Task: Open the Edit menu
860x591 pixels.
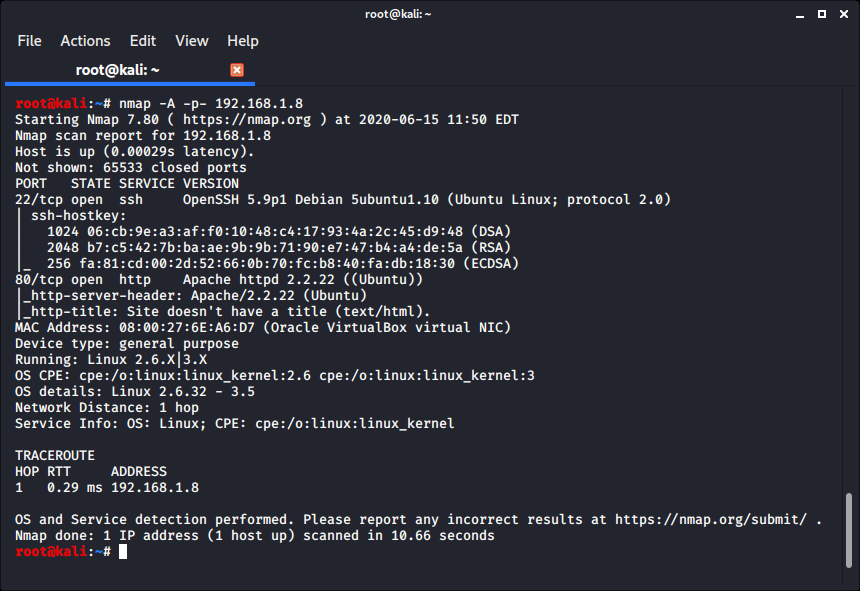Action: click(x=143, y=41)
